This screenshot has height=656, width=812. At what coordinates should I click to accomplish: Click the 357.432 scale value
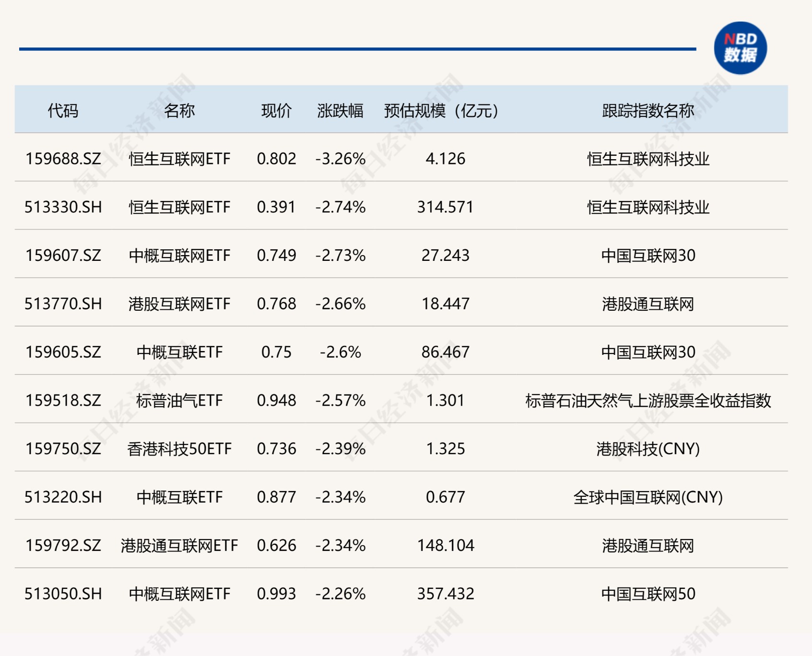pos(446,594)
